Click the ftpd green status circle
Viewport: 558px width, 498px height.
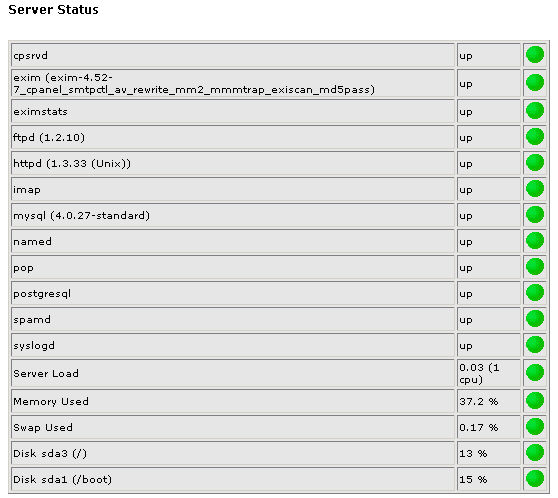[535, 137]
